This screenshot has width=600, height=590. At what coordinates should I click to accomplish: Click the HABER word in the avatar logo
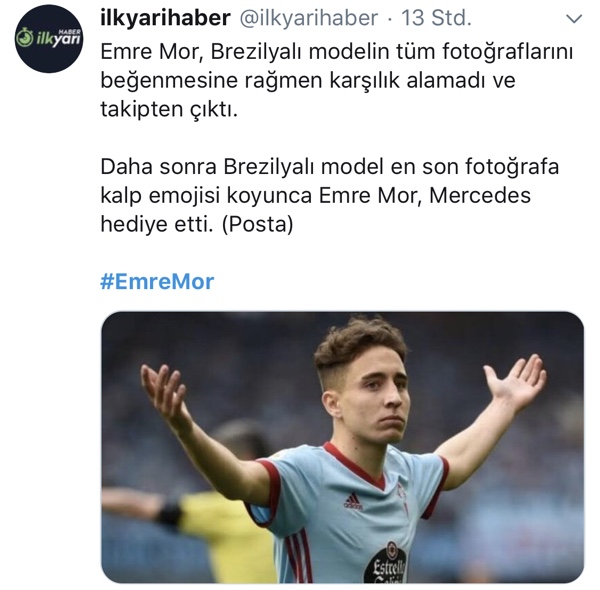point(70,31)
